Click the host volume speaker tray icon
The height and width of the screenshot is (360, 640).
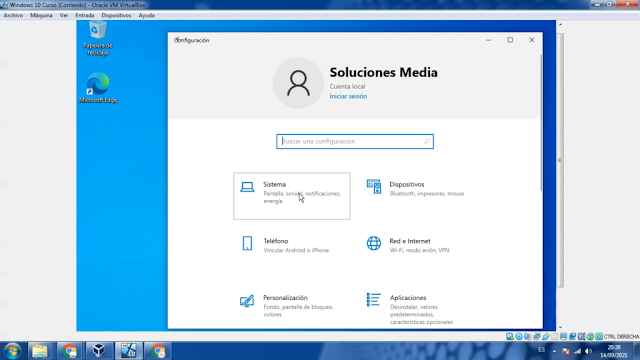[588, 351]
